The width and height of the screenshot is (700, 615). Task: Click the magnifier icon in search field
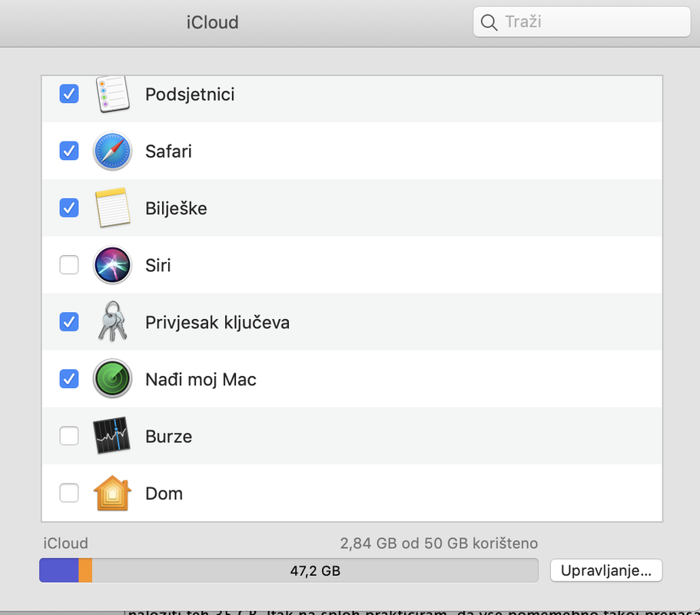coord(489,22)
